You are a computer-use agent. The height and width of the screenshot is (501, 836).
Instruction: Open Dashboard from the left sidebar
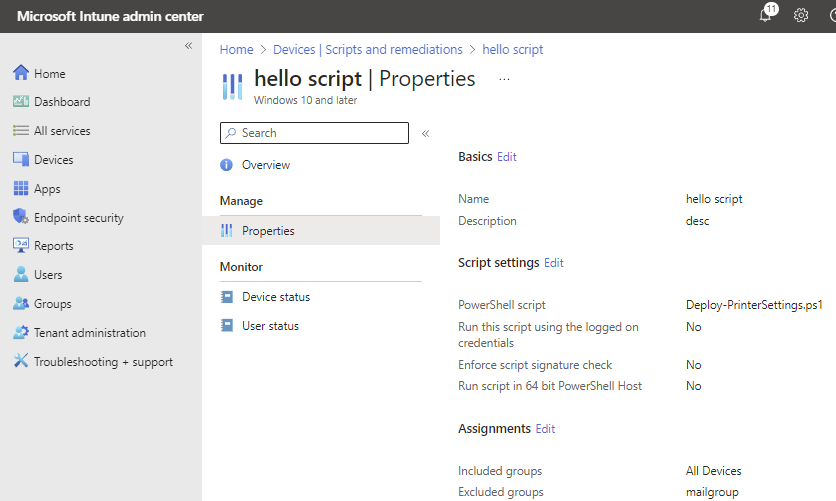pos(62,102)
